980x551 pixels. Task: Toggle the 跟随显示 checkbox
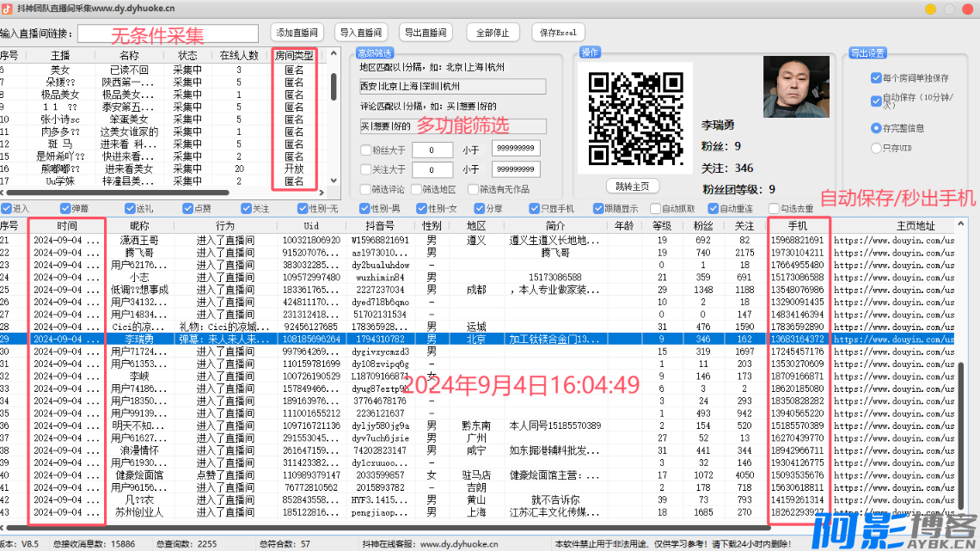pyautogui.click(x=598, y=209)
